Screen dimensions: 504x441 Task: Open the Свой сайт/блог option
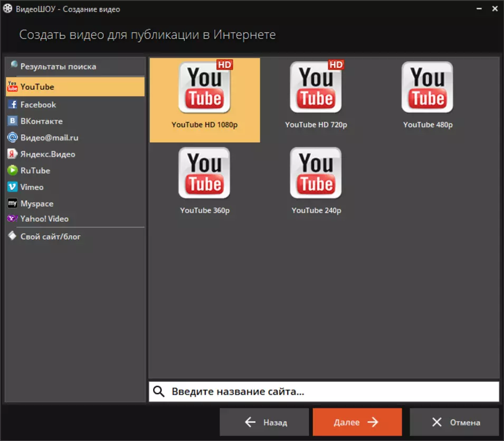coord(75,236)
